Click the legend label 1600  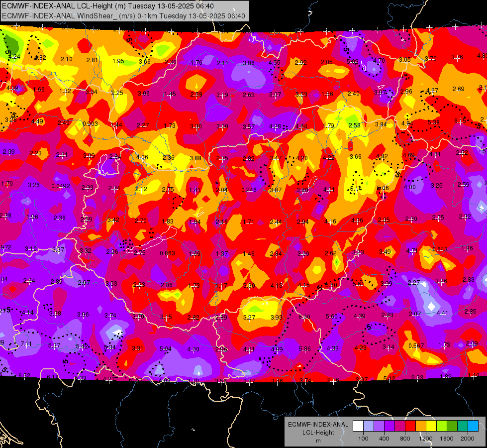click(446, 439)
